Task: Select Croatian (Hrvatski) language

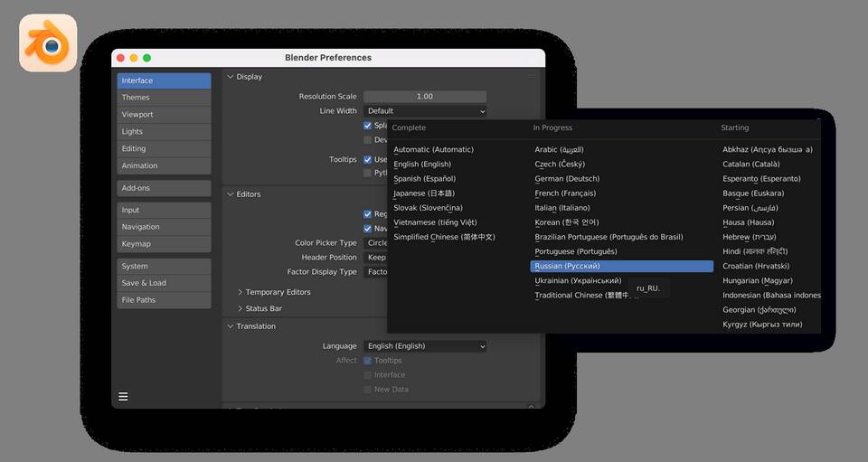Action: [756, 266]
